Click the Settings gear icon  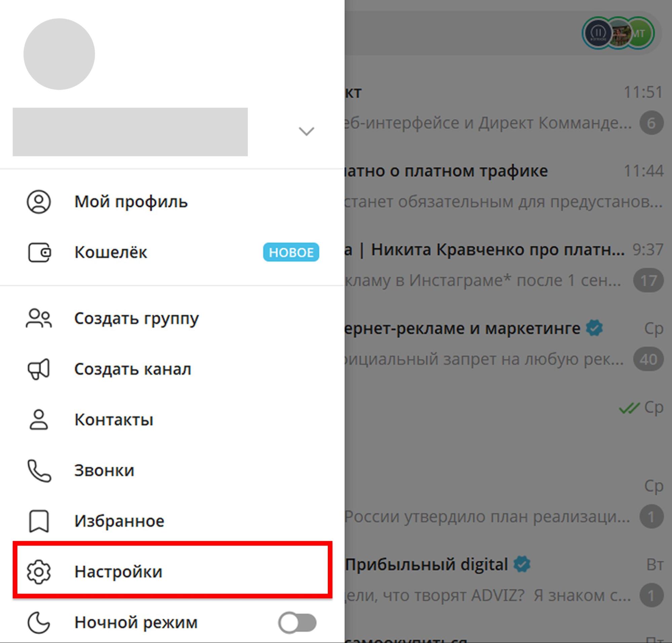coord(39,572)
